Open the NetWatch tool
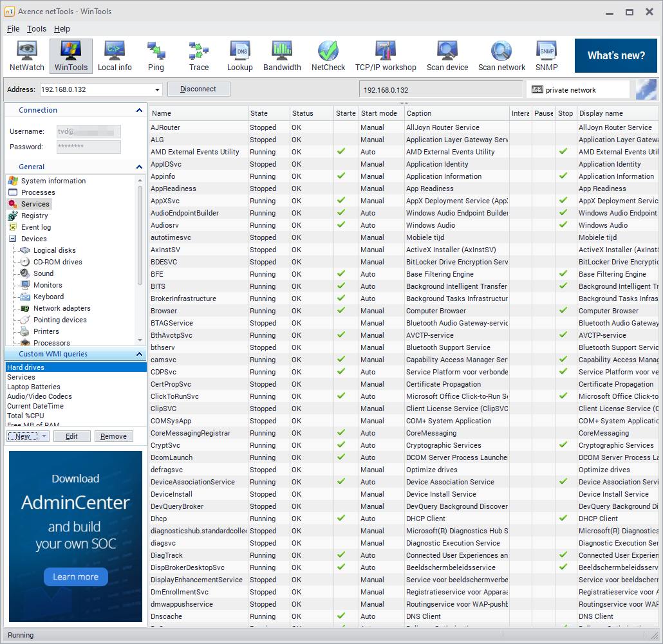Viewport: 663px width, 644px height. [x=27, y=56]
